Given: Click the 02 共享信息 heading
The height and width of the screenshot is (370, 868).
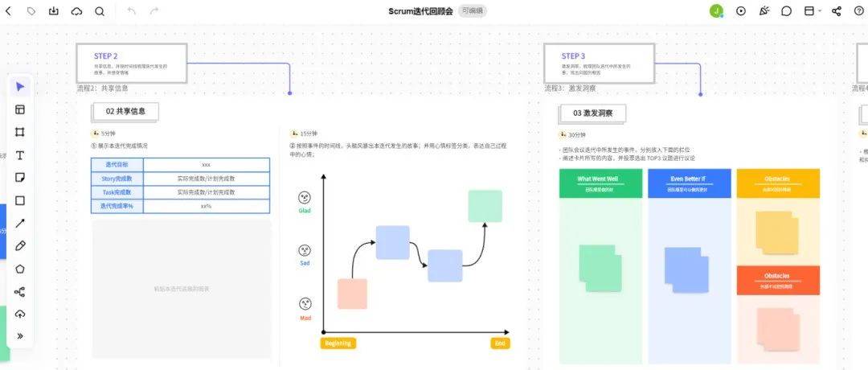Looking at the screenshot, I should click(x=125, y=111).
